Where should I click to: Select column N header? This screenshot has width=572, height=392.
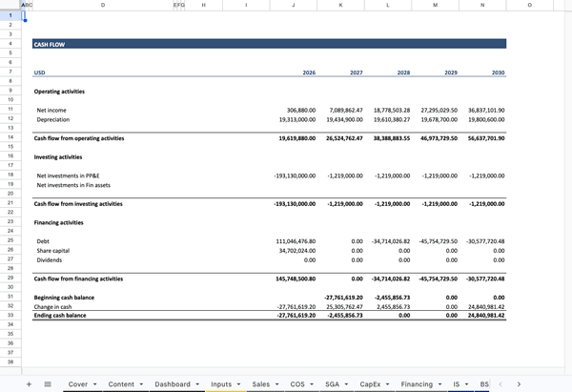(482, 5)
